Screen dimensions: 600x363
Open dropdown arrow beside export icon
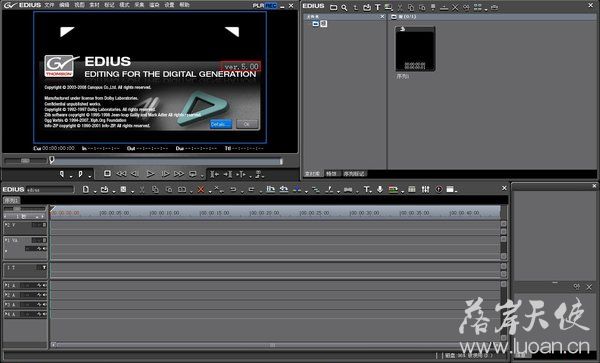(403, 192)
